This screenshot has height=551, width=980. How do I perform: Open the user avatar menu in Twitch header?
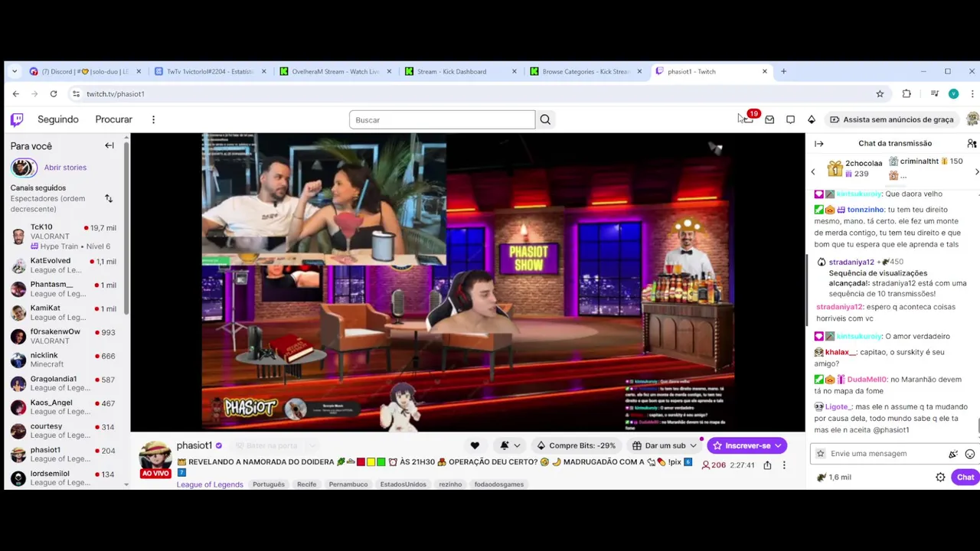(x=972, y=119)
